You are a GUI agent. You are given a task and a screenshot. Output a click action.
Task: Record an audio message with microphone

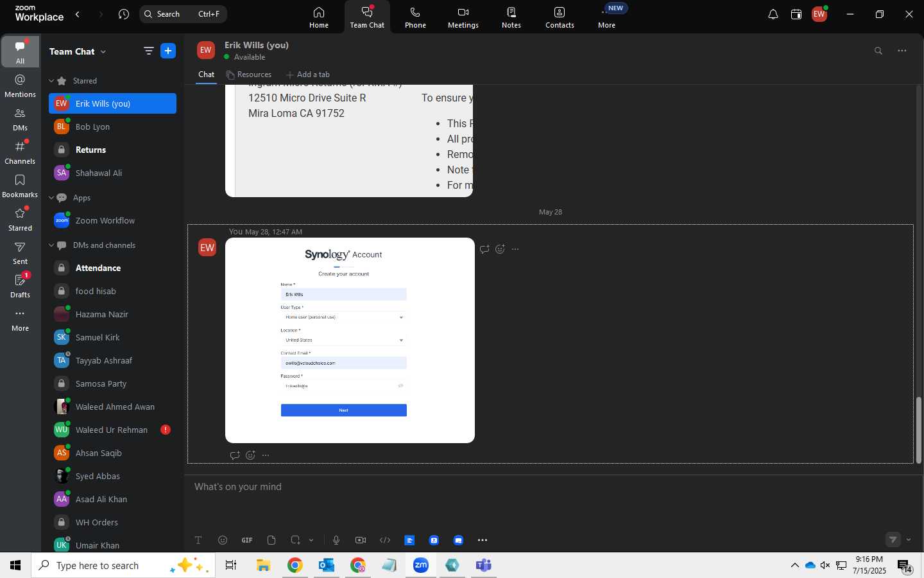tap(336, 540)
